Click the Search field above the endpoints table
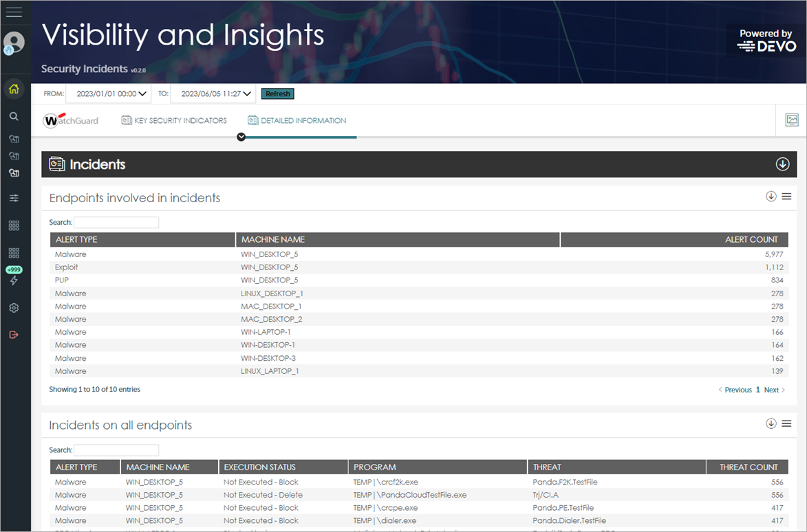 (x=116, y=222)
